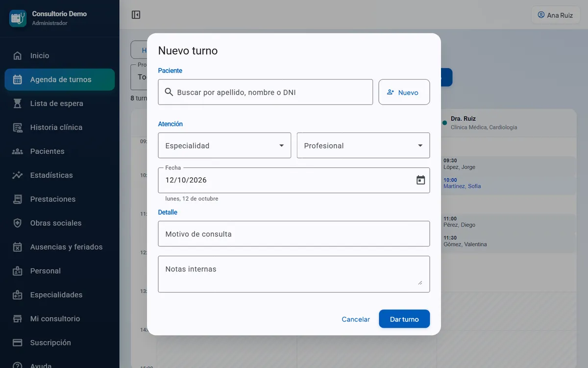This screenshot has height=368, width=588.
Task: Select the Pacientes people icon
Action: pyautogui.click(x=18, y=151)
